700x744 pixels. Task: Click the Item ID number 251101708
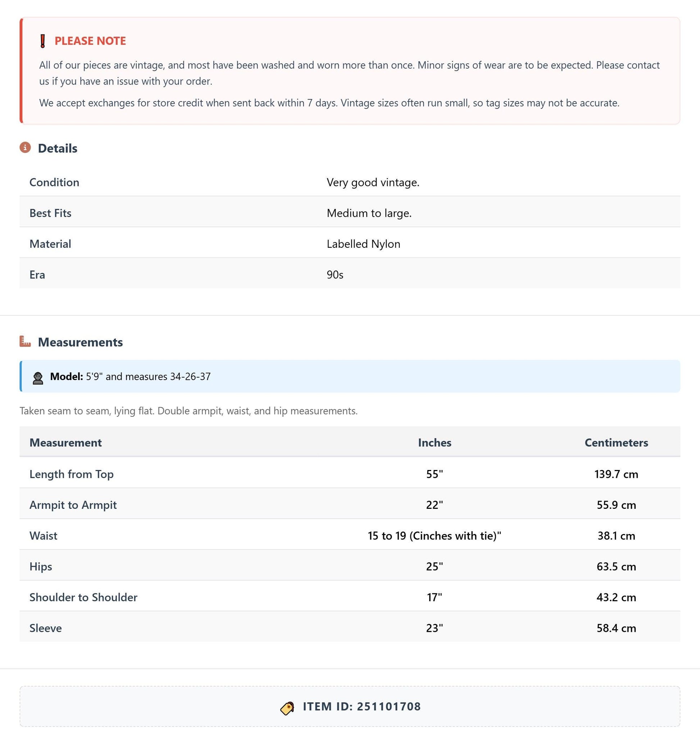pyautogui.click(x=388, y=707)
